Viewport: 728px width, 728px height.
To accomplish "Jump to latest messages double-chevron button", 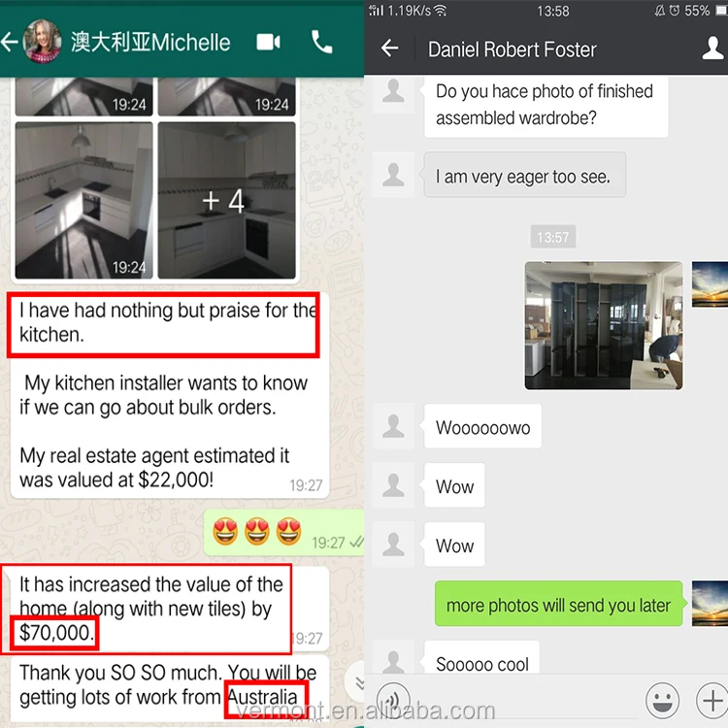I will click(x=356, y=682).
